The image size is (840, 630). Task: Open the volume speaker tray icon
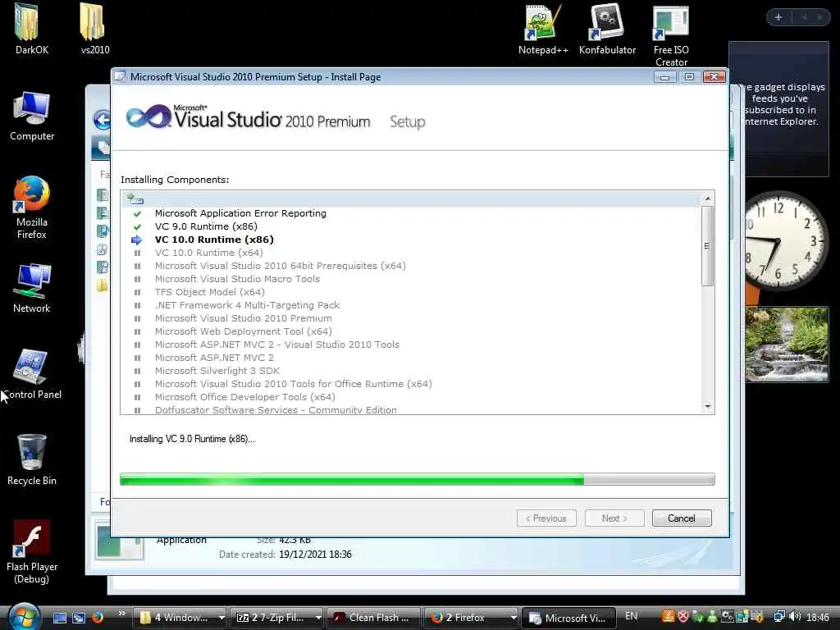point(795,617)
